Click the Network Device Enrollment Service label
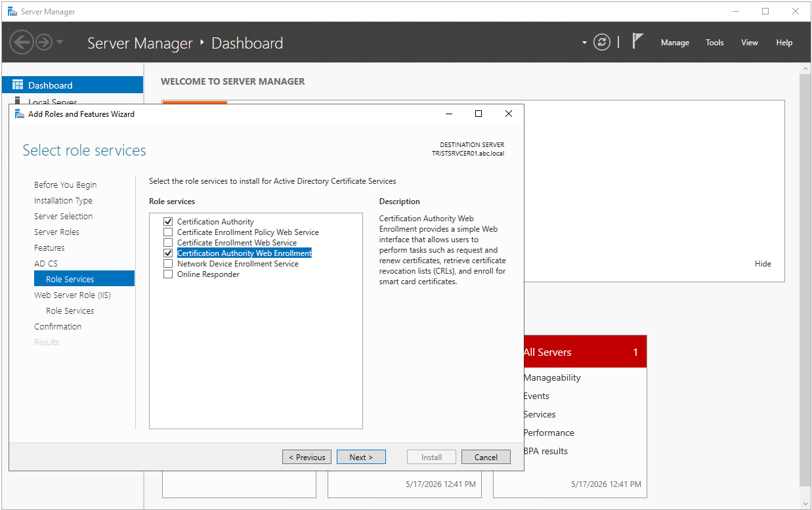 pyautogui.click(x=238, y=264)
